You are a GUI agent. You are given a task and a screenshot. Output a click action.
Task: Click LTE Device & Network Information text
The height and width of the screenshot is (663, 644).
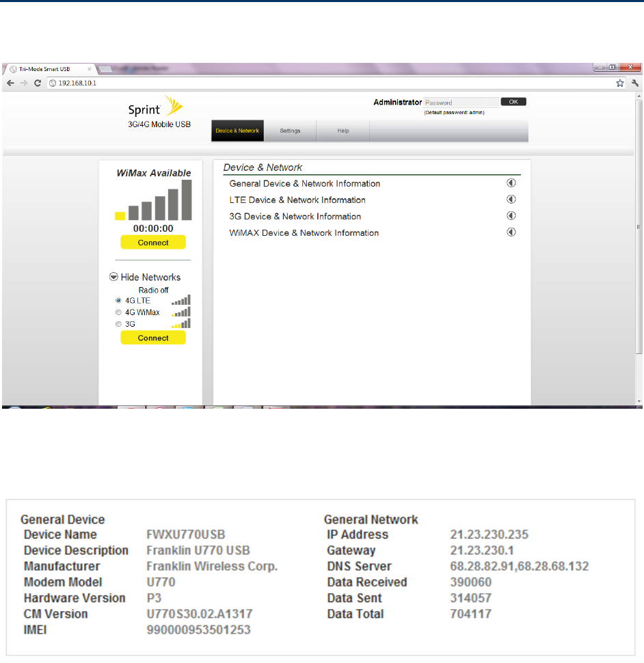[x=297, y=200]
